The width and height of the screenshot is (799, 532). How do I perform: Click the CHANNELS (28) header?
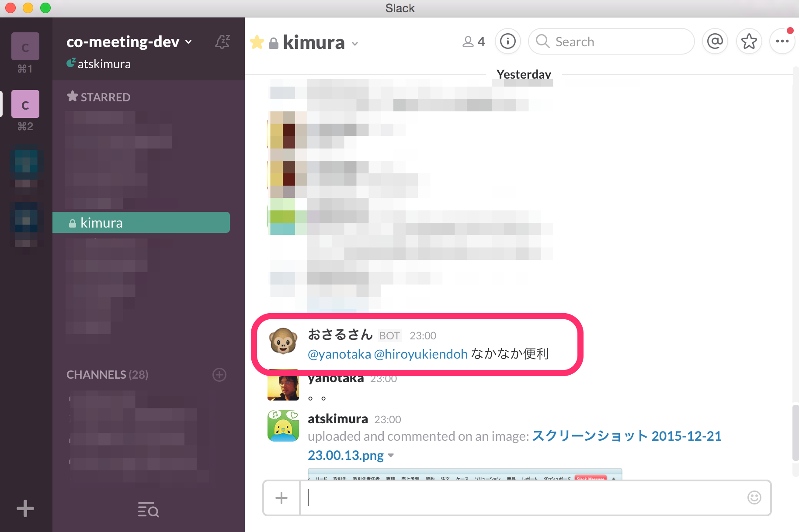108,375
